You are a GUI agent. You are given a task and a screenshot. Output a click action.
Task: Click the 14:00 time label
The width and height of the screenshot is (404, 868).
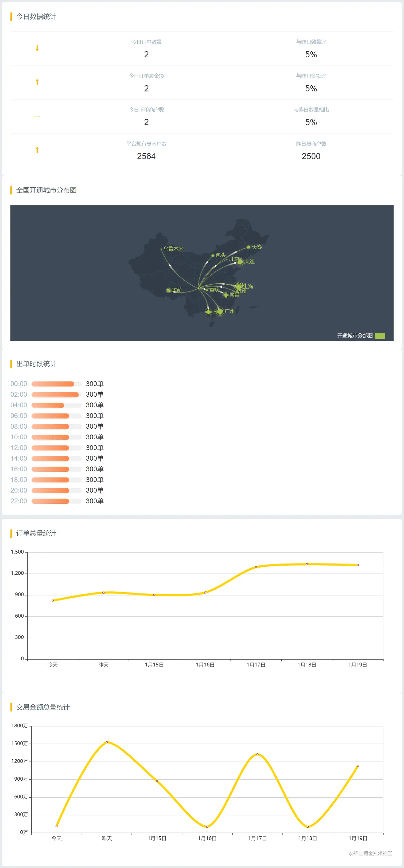[19, 459]
